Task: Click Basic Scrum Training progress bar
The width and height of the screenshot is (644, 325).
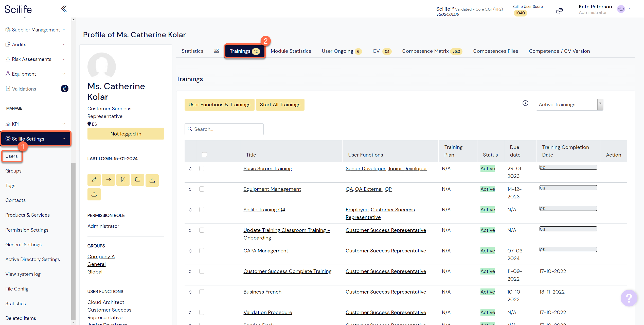Action: (568, 167)
